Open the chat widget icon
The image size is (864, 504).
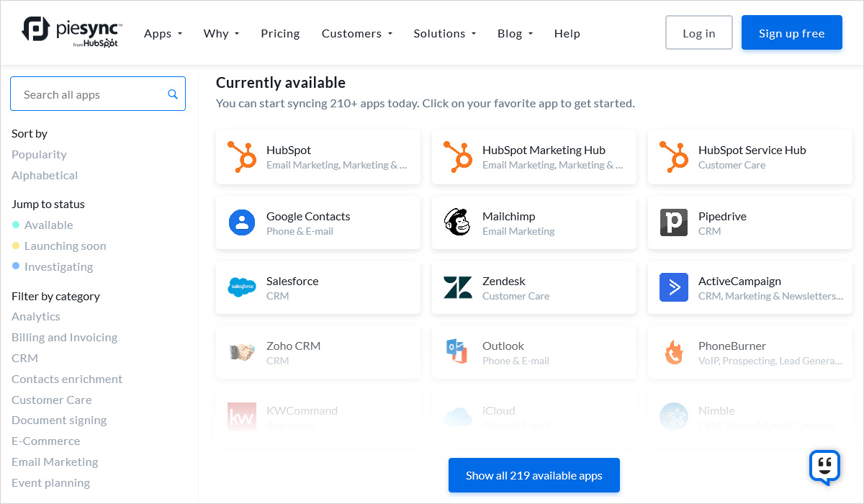point(824,467)
